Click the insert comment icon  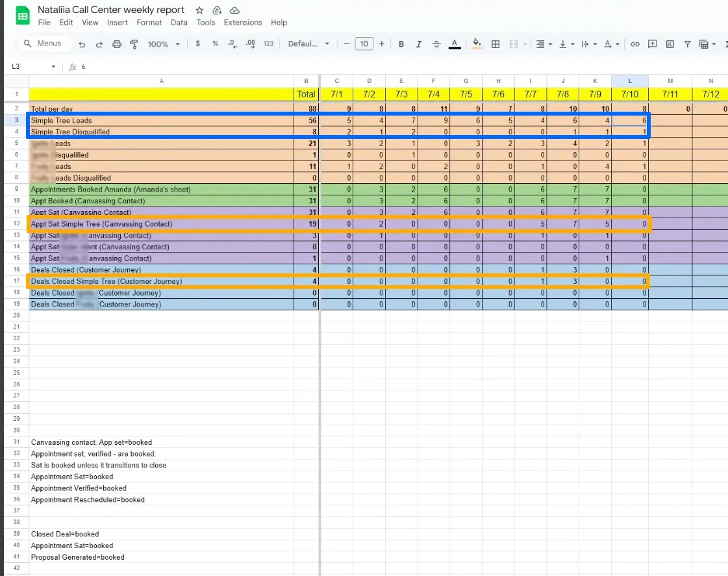click(x=653, y=44)
